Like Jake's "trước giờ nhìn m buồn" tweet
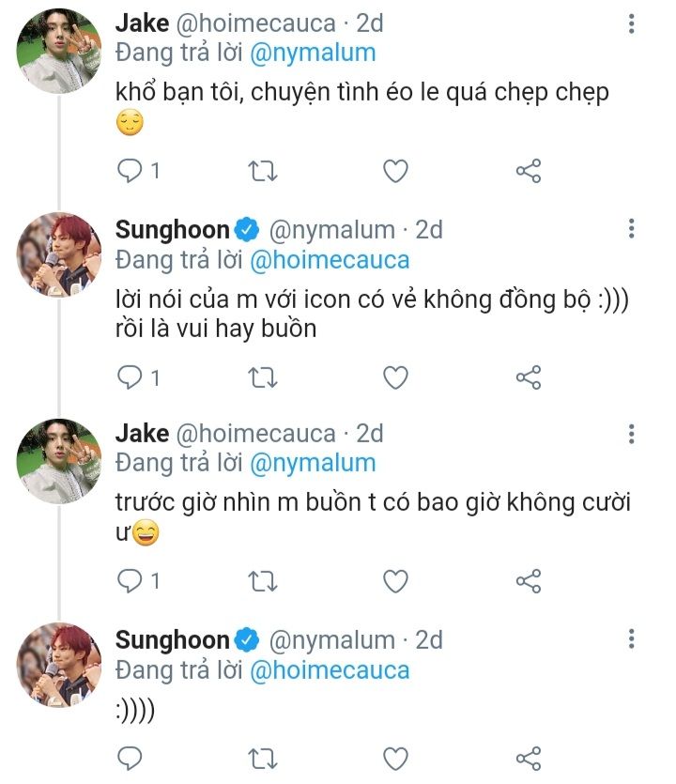Screen dimensions: 676x784 (x=396, y=581)
